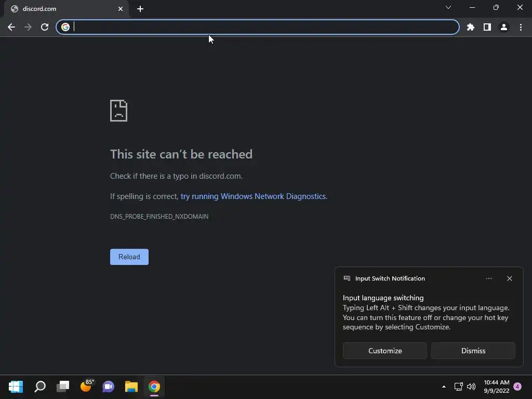Open a new tab

pos(140,9)
